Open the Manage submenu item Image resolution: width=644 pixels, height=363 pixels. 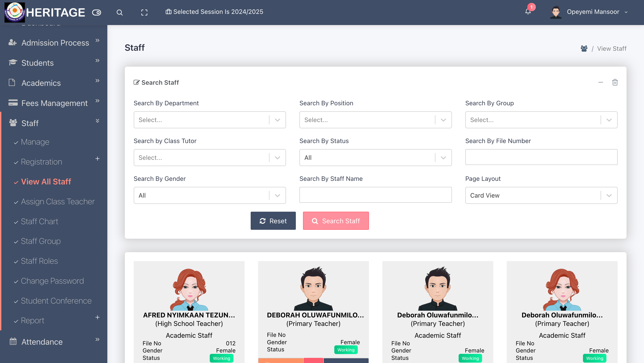pyautogui.click(x=35, y=142)
